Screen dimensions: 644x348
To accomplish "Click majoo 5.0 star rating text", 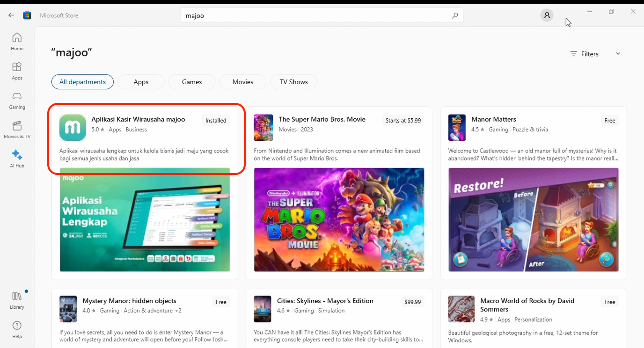I will coord(98,130).
